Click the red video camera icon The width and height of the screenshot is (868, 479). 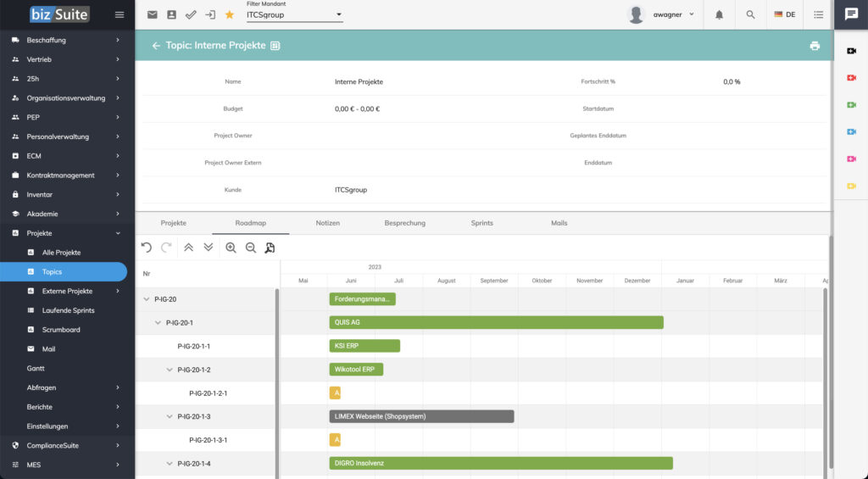851,78
